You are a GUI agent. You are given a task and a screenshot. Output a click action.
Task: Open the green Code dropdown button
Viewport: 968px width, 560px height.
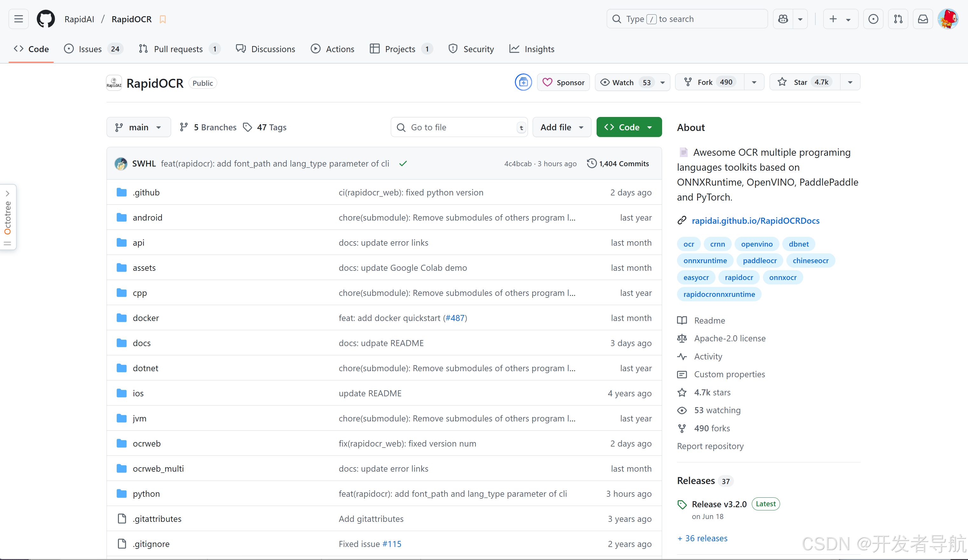(629, 127)
